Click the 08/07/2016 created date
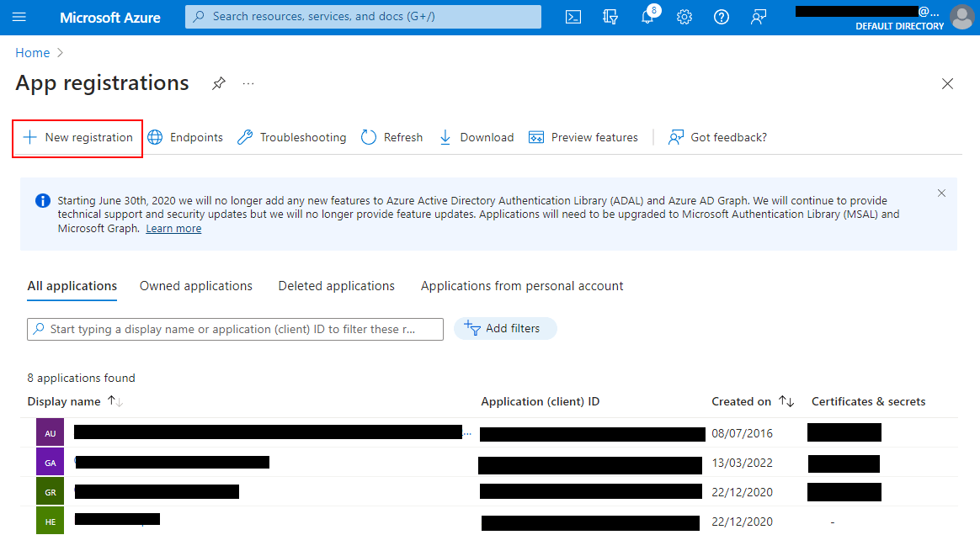Viewport: 980px width, 535px height. 742,433
